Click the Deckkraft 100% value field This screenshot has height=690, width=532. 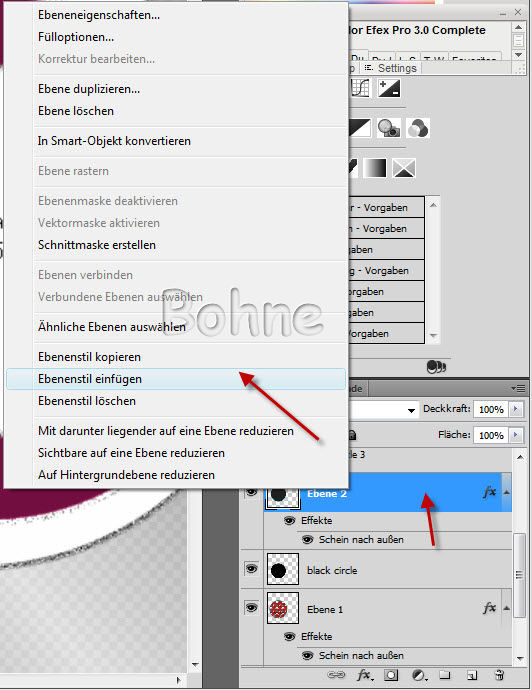491,409
